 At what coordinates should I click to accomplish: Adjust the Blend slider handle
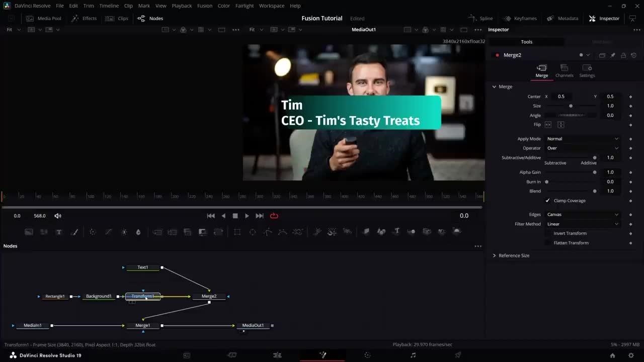tap(595, 191)
